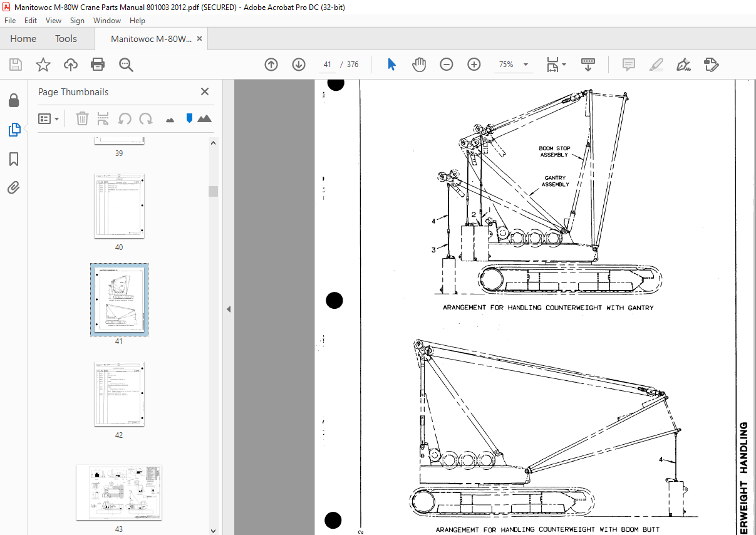Open the Attachments paperclip sidebar icon
The image size is (756, 535).
pyautogui.click(x=13, y=187)
